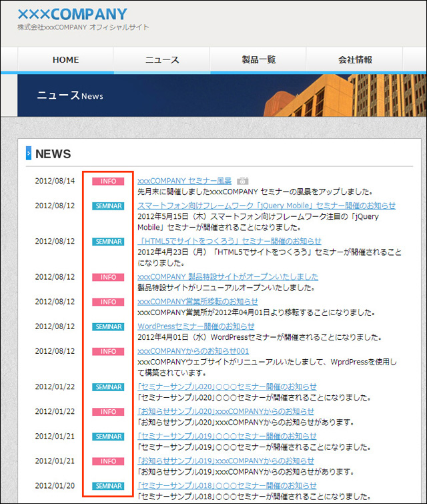
Task: Click SEMINAR badge next to WordPressセミナー entry
Action: pos(108,327)
